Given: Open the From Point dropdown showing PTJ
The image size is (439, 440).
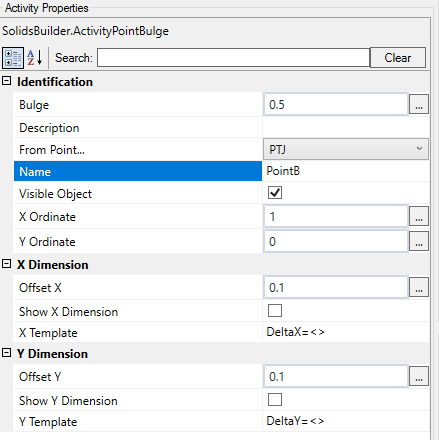Looking at the screenshot, I should coord(346,149).
